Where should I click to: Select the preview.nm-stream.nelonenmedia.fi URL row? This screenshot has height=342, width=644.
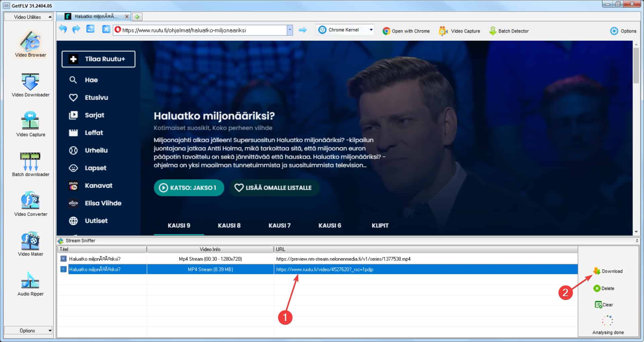coord(317,259)
